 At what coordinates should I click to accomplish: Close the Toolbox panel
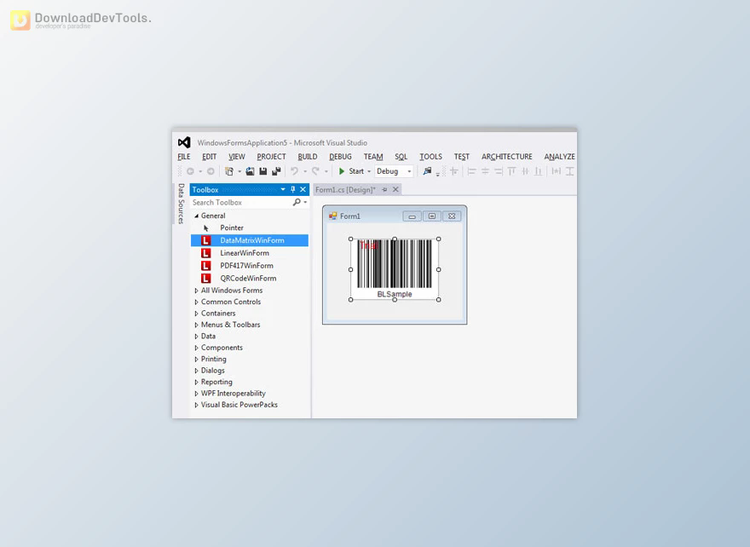[303, 189]
